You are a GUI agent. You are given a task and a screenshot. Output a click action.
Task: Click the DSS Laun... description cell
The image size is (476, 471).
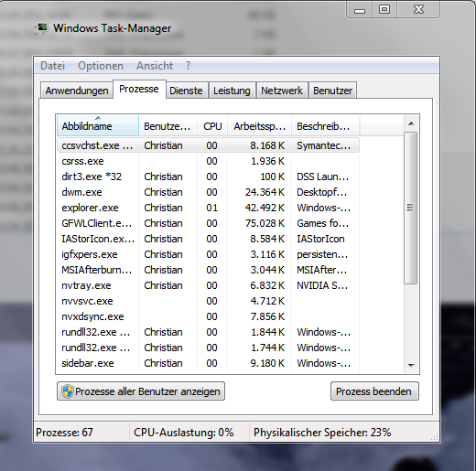coord(323,177)
